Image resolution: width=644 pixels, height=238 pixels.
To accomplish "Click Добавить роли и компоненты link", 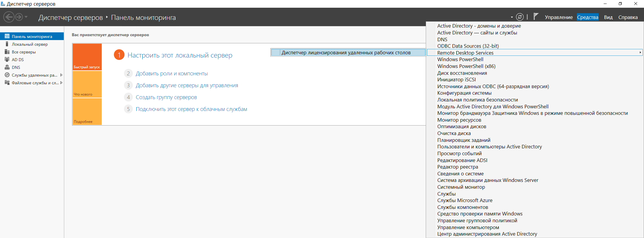I will coord(172,74).
